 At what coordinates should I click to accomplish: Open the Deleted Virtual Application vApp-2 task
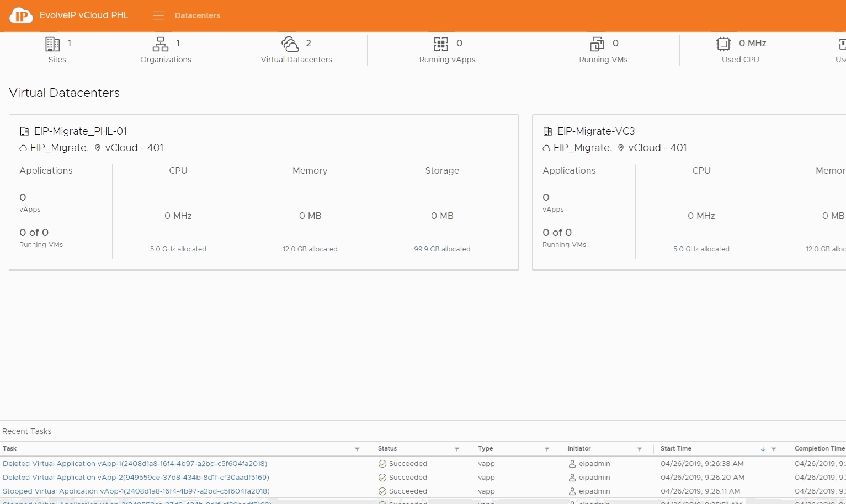136,478
